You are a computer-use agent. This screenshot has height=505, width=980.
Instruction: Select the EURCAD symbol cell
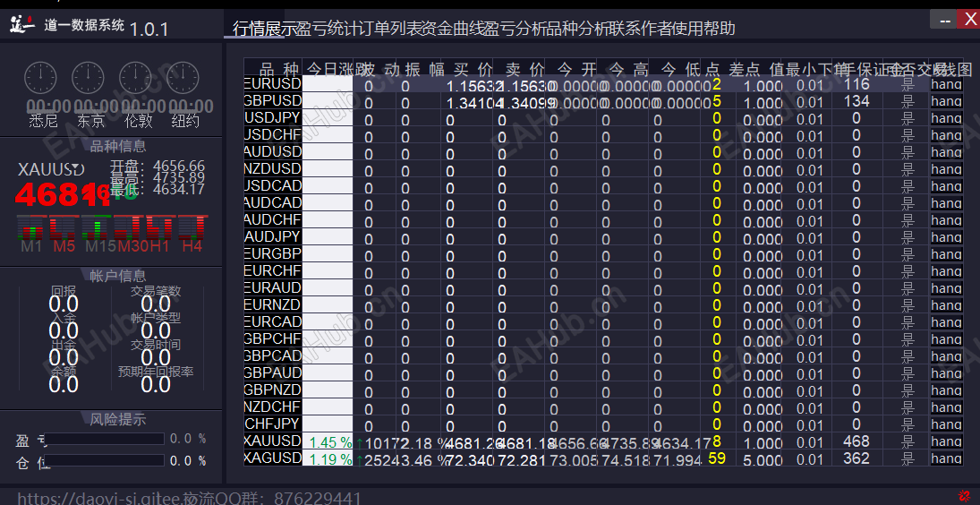click(x=273, y=321)
